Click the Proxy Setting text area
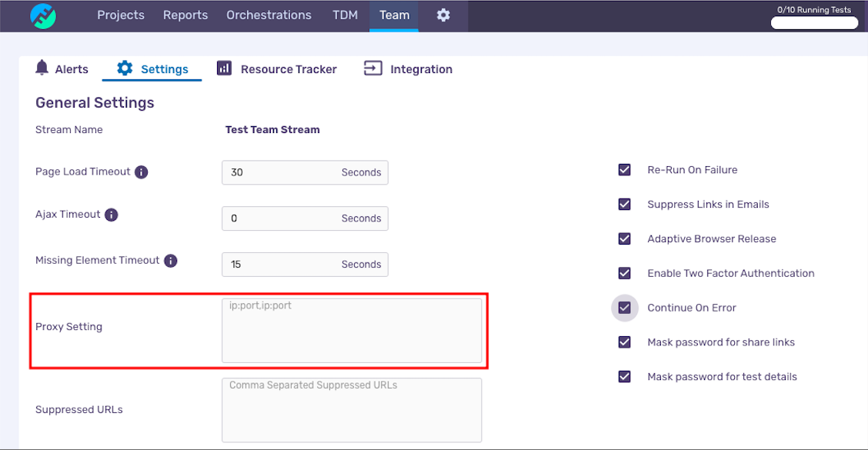The image size is (868, 450). (352, 331)
